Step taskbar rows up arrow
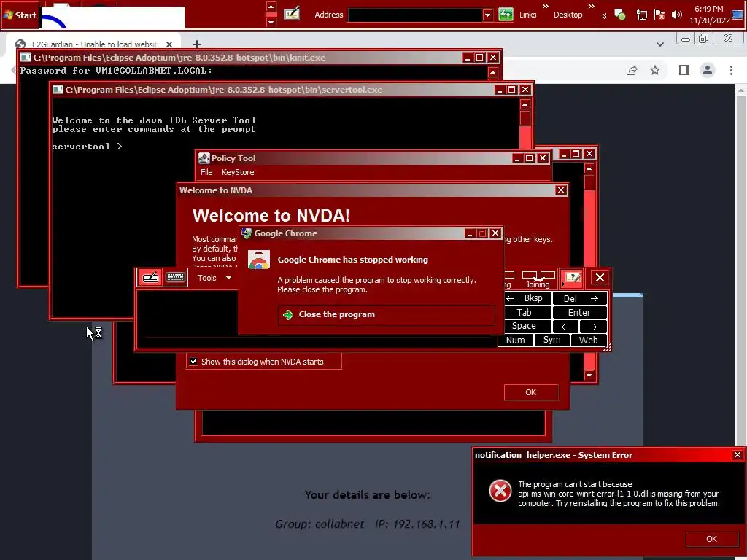Image resolution: width=747 pixels, height=560 pixels. coord(271,7)
